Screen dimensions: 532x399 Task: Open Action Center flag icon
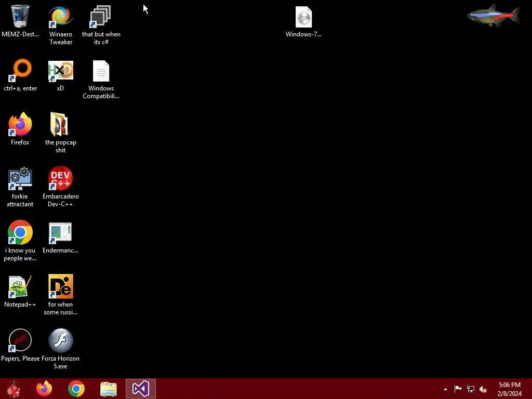pos(458,389)
